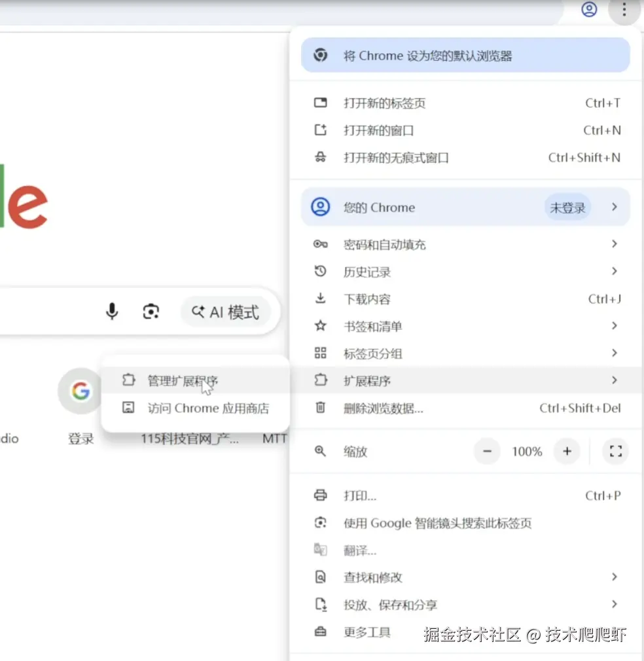Screen dimensions: 644x661
Task: Click the incognito icon
Action: click(x=320, y=157)
